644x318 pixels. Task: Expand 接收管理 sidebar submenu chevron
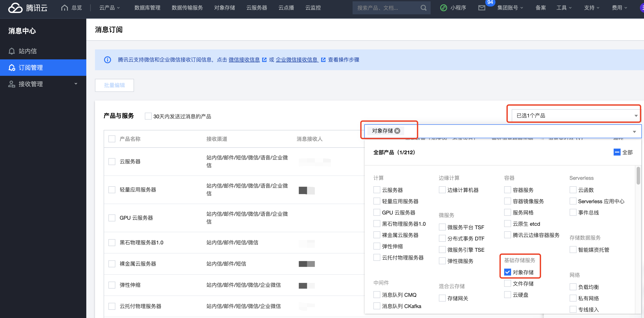point(76,84)
